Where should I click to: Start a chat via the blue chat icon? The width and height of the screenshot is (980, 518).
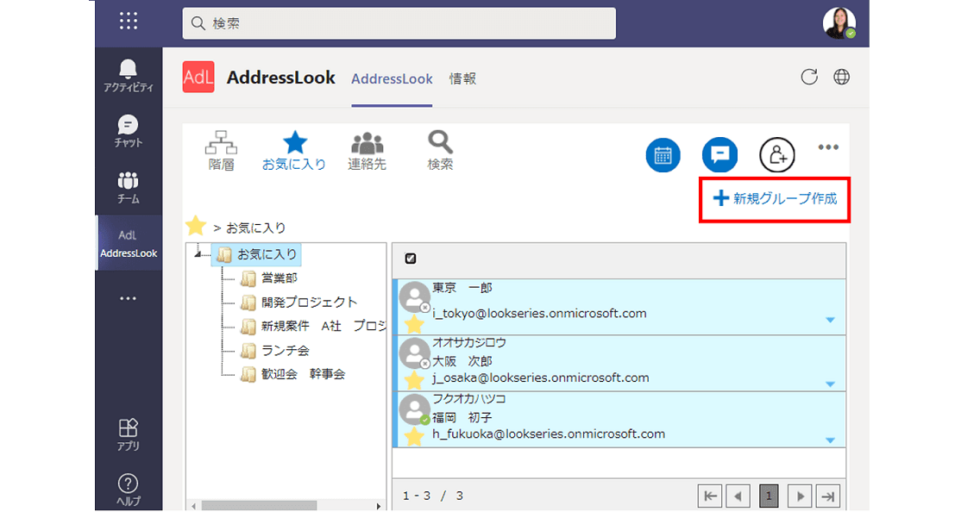719,155
